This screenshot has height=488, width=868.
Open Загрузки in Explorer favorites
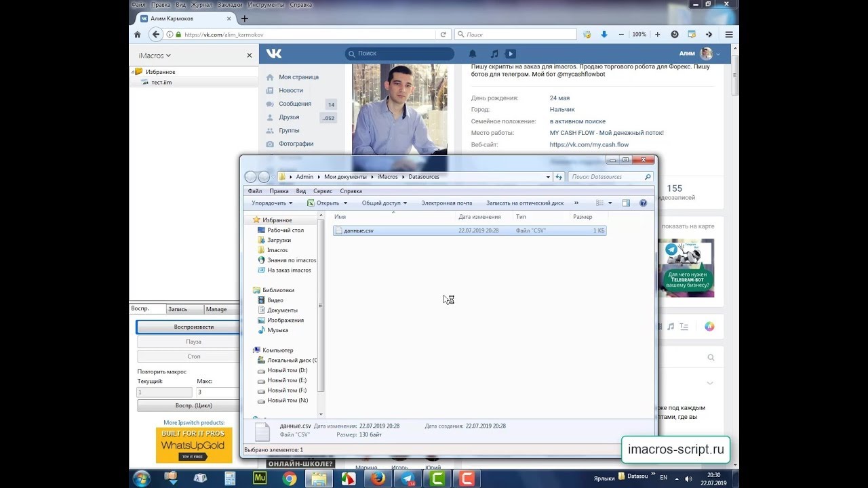coord(279,240)
